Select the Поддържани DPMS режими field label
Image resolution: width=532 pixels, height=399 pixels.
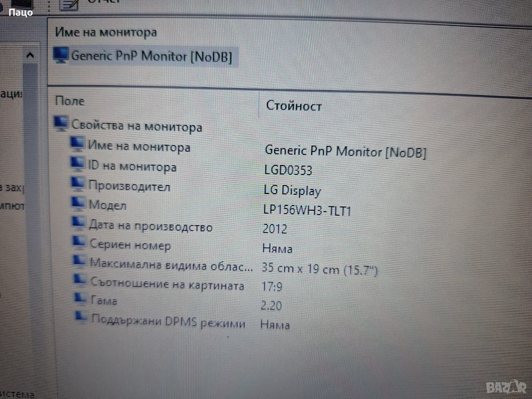tap(168, 321)
